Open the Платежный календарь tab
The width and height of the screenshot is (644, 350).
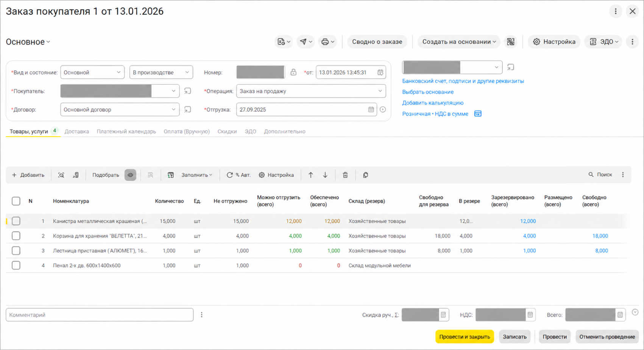point(126,132)
